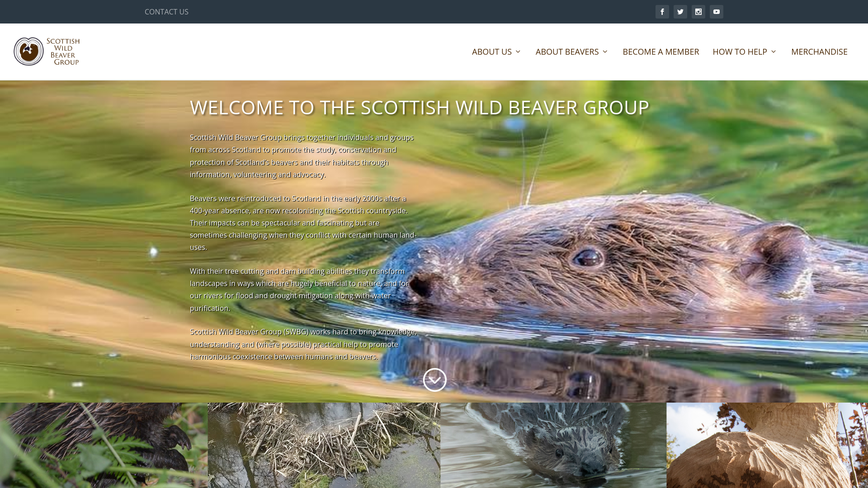Image resolution: width=868 pixels, height=488 pixels.
Task: Open the Facebook social icon
Action: 662,12
